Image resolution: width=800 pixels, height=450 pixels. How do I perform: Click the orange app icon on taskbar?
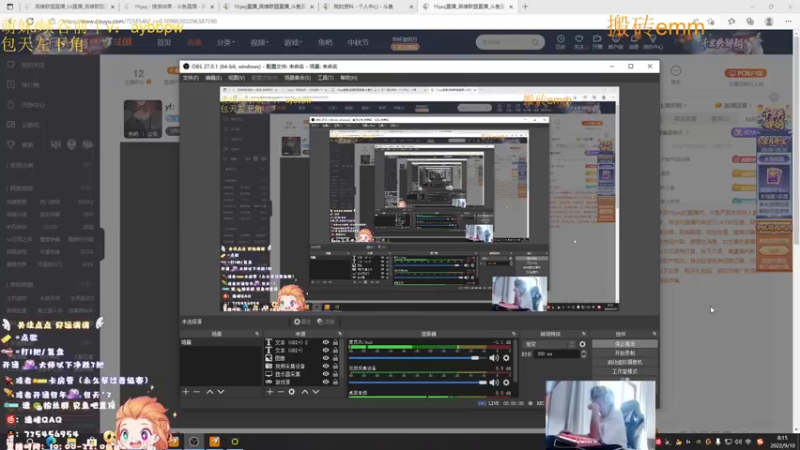214,441
